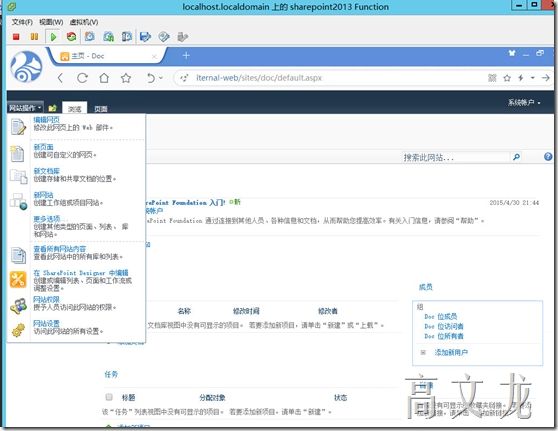Click the browser skin shirt icon
558x431 pixels.
pyautogui.click(x=512, y=53)
